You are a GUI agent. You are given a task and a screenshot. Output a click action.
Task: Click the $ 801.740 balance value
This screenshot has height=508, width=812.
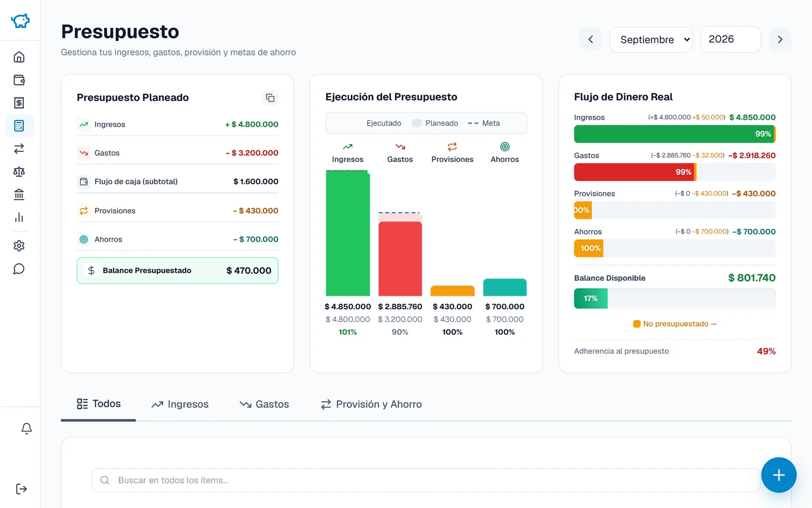pyautogui.click(x=752, y=278)
